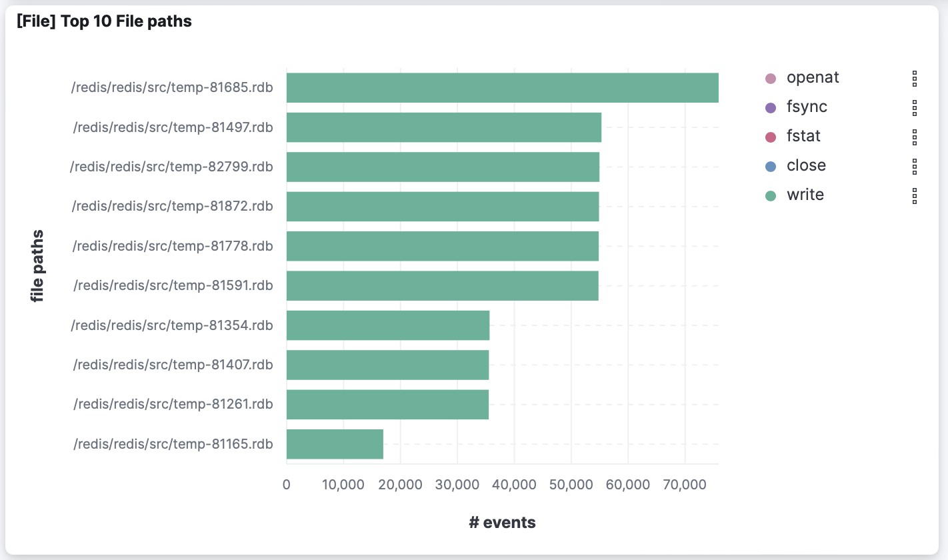Screen dimensions: 948x560
Task: Open options menu for write legend item
Action: coord(915,195)
